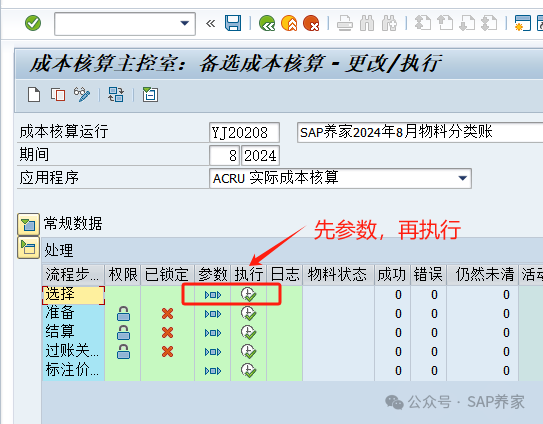The height and width of the screenshot is (424, 543).
Task: Collapse the 处理 section
Action: click(28, 248)
